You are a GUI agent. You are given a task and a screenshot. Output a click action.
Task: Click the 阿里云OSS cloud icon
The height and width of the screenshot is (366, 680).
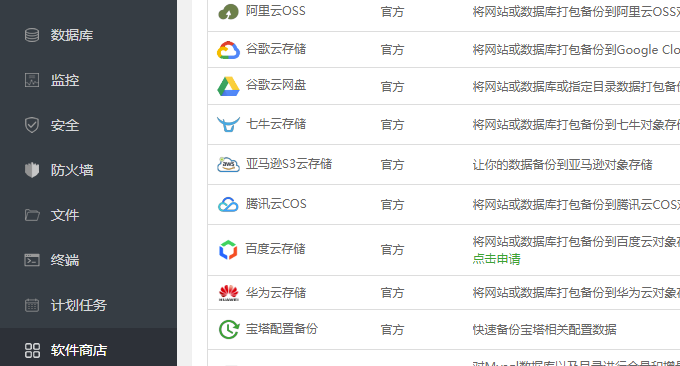228,12
